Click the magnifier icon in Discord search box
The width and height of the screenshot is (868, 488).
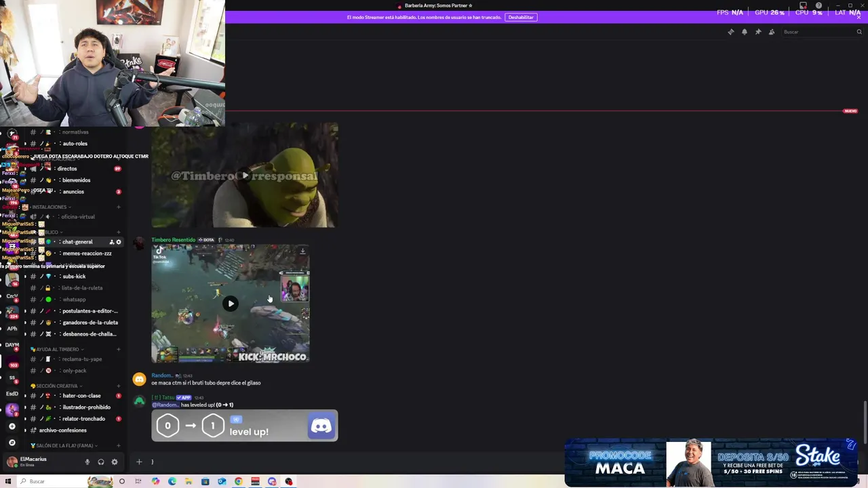[859, 32]
